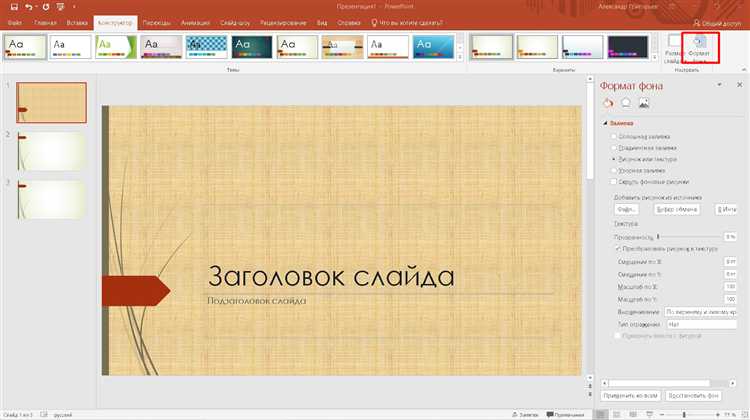Click the next slide arrow below the editor scrollbar
Image resolution: width=750 pixels, height=420 pixels.
tap(590, 394)
